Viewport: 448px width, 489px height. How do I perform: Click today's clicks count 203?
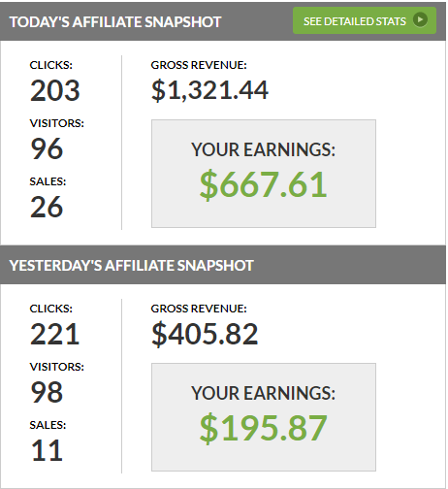point(55,90)
